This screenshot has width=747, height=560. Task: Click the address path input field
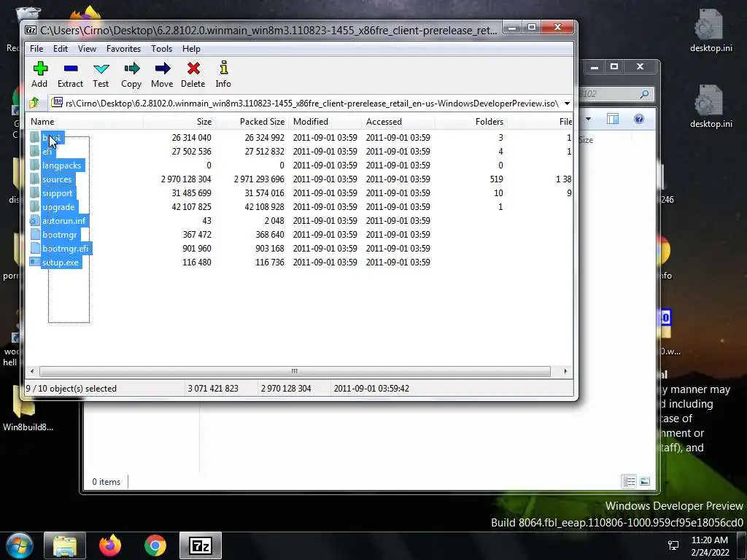click(x=305, y=104)
